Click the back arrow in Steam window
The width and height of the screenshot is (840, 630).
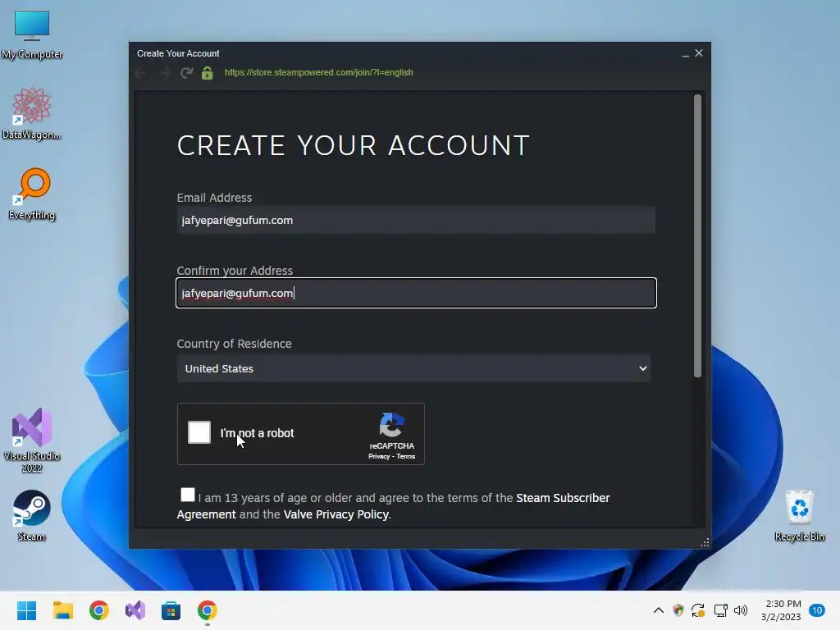point(141,73)
